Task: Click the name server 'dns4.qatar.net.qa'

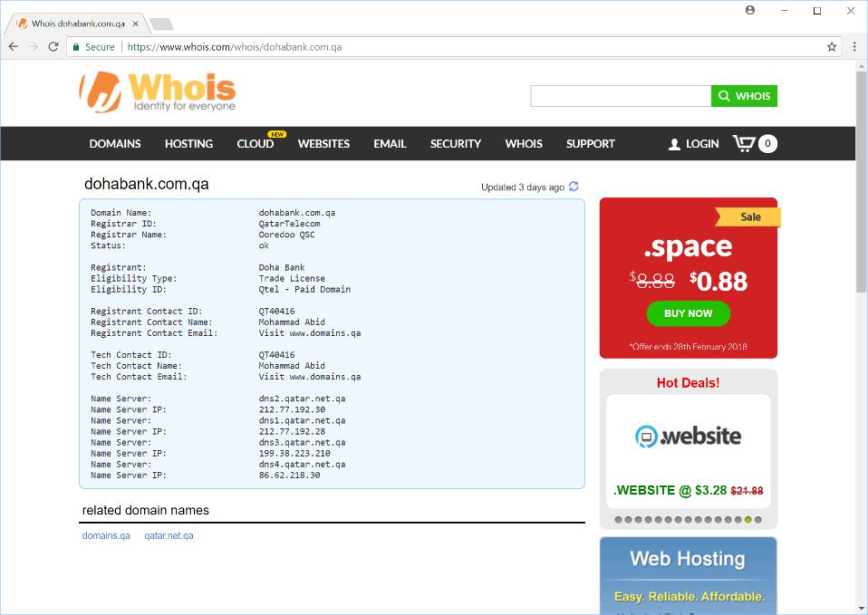Action: (x=303, y=465)
